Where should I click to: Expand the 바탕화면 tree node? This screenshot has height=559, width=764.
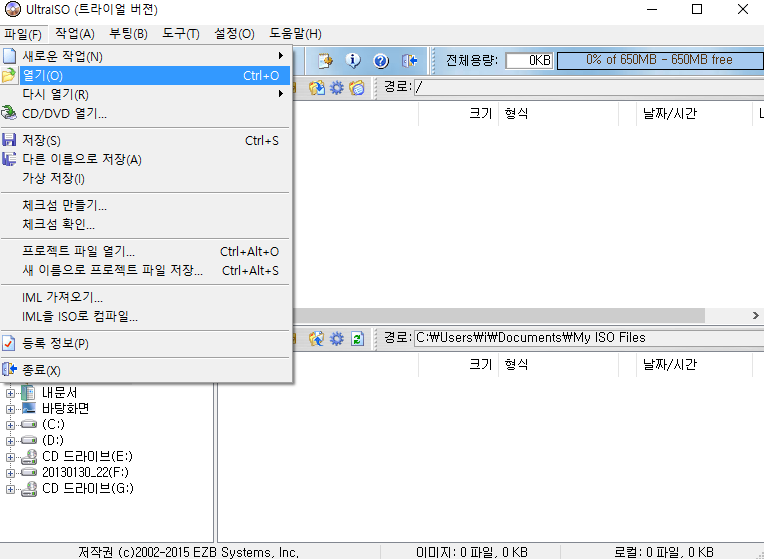[x=10, y=409]
